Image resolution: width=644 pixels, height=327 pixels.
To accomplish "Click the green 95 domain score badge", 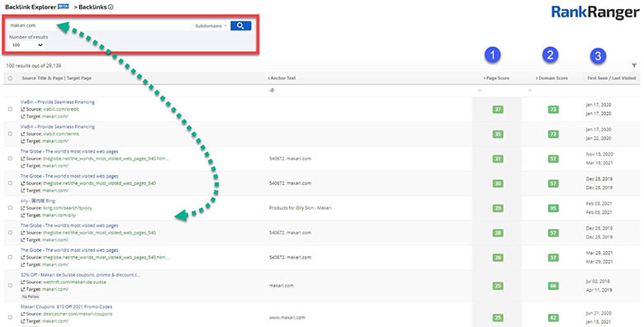I will coord(553,208).
